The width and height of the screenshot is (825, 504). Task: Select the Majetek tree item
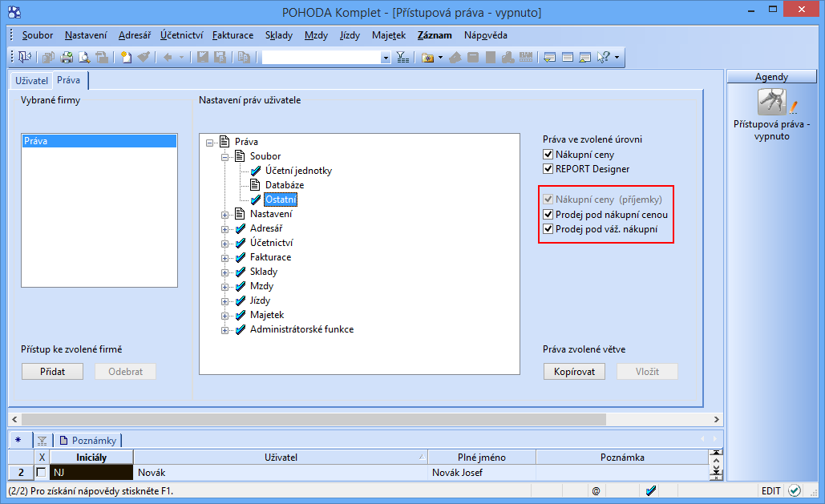267,315
